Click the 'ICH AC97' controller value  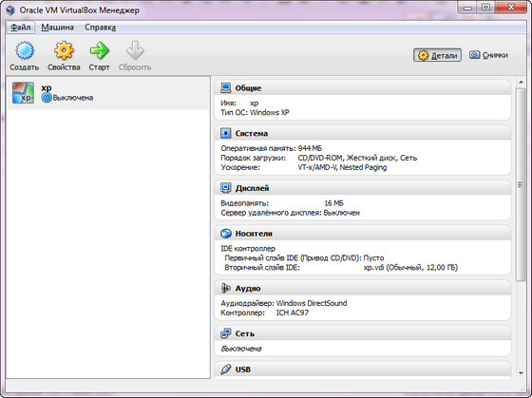293,313
